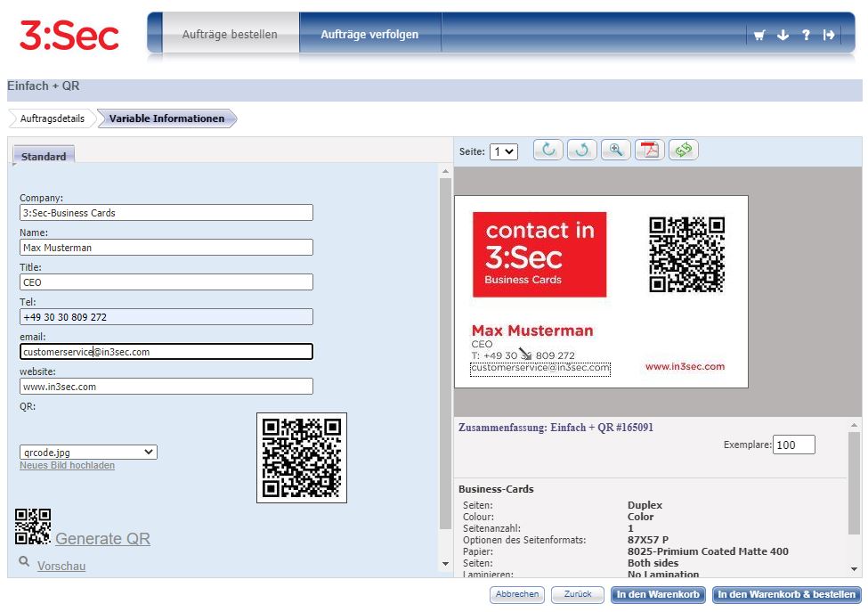868x612 pixels.
Task: Click into the Exemplare quantity field
Action: (794, 445)
